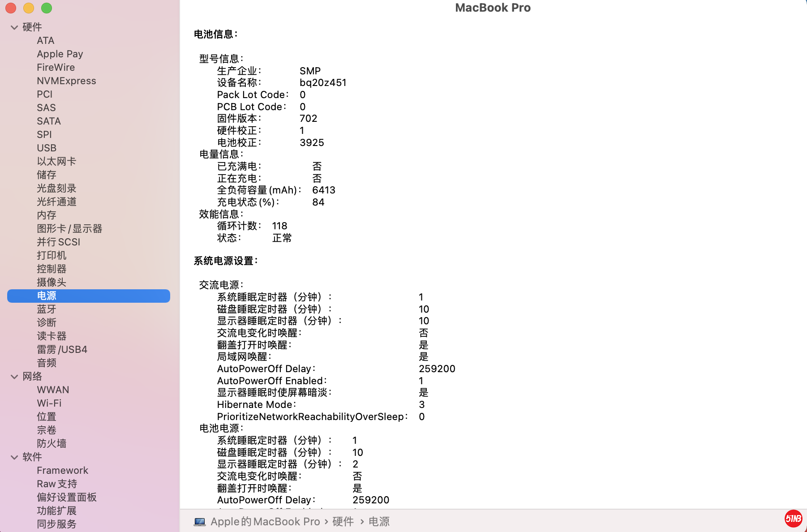This screenshot has width=807, height=532.
Task: Show NVMExpress information
Action: pyautogui.click(x=66, y=81)
